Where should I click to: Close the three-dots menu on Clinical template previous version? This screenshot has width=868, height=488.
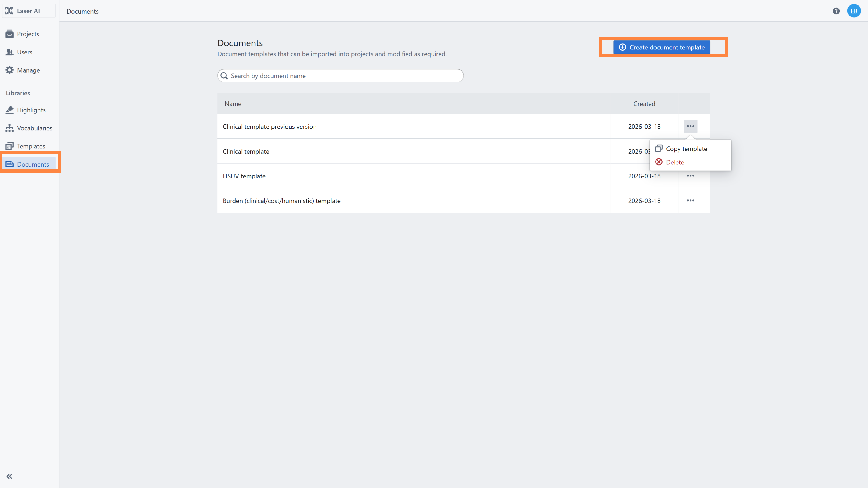tap(690, 126)
